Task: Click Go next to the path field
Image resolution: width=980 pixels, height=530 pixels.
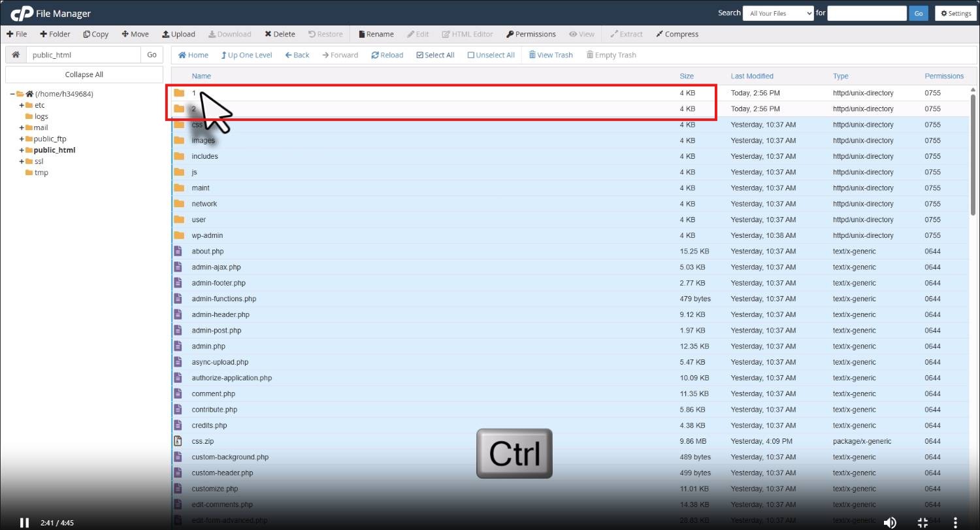Action: 152,55
